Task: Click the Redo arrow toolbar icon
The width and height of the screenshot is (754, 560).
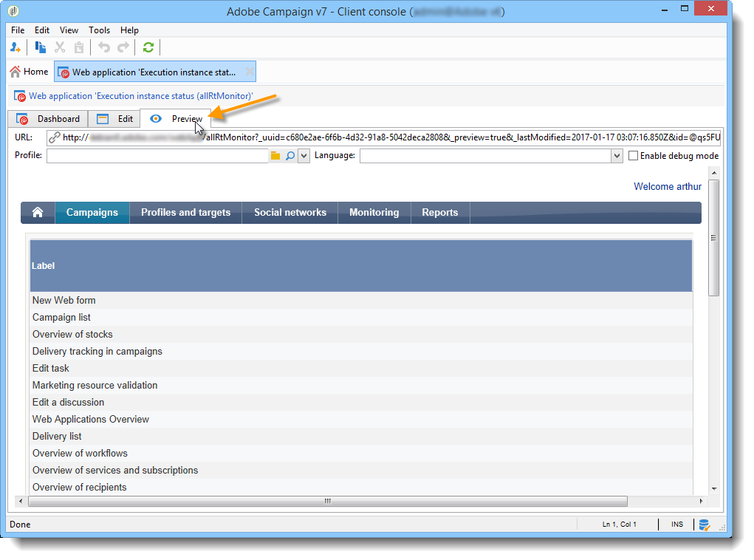Action: tap(123, 47)
